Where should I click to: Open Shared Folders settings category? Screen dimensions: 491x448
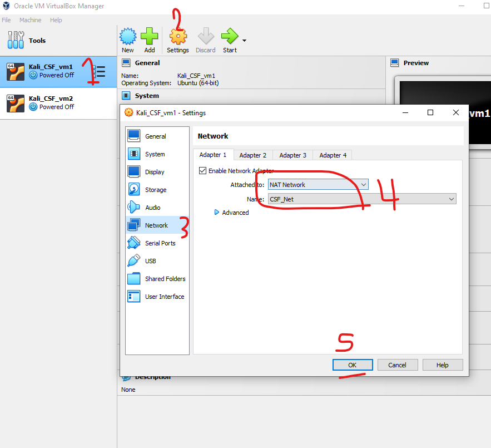pyautogui.click(x=157, y=279)
